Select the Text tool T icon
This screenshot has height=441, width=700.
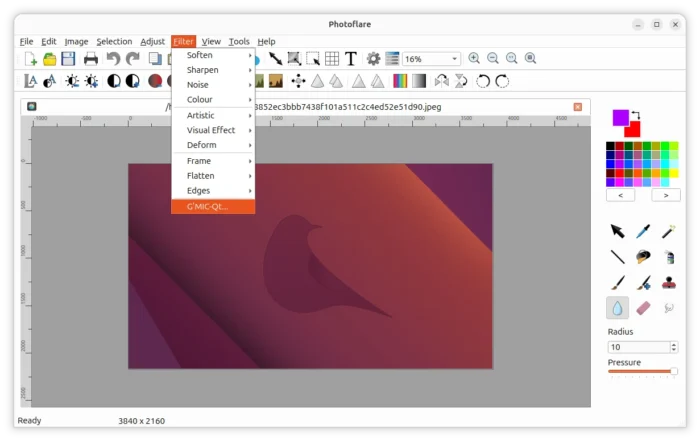pyautogui.click(x=351, y=58)
